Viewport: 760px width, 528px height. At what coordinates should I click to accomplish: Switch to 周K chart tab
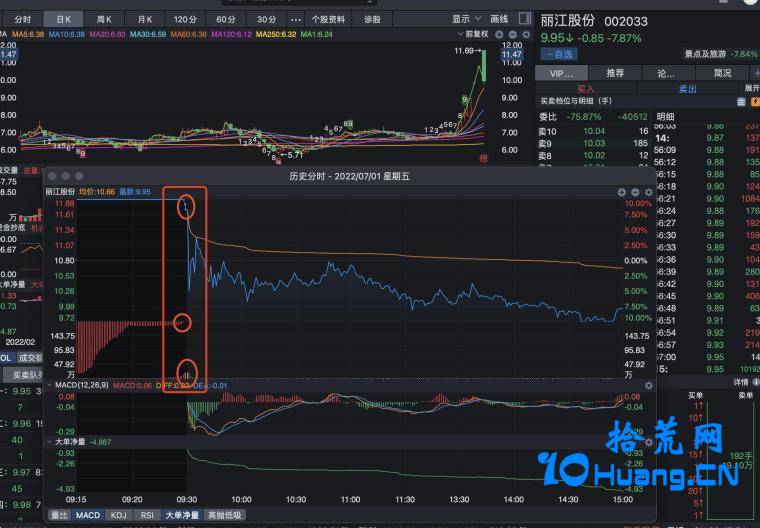tap(104, 19)
